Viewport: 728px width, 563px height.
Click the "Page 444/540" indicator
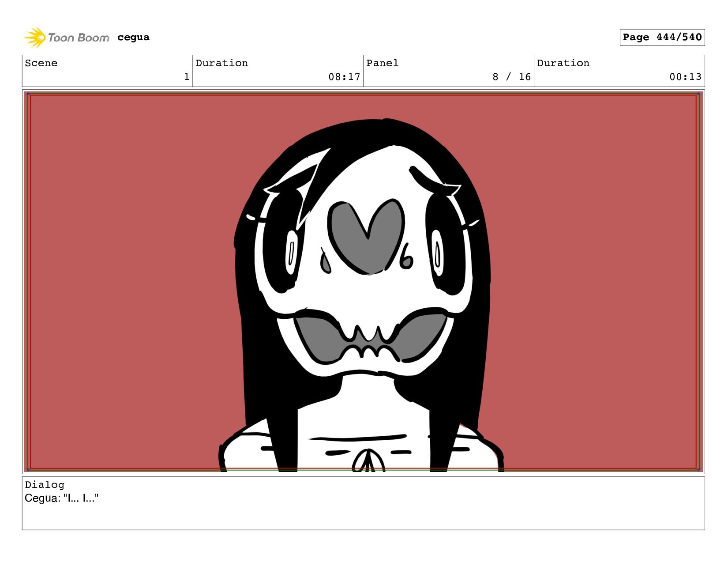(662, 38)
